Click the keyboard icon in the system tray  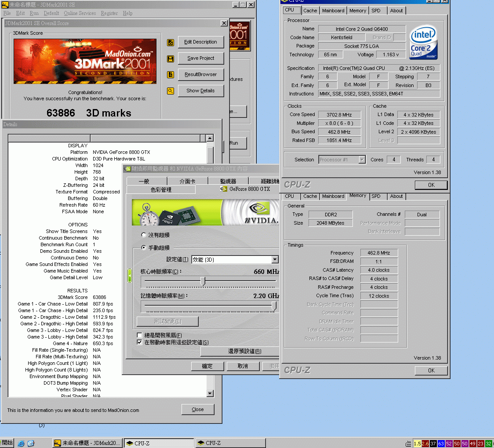[408, 444]
